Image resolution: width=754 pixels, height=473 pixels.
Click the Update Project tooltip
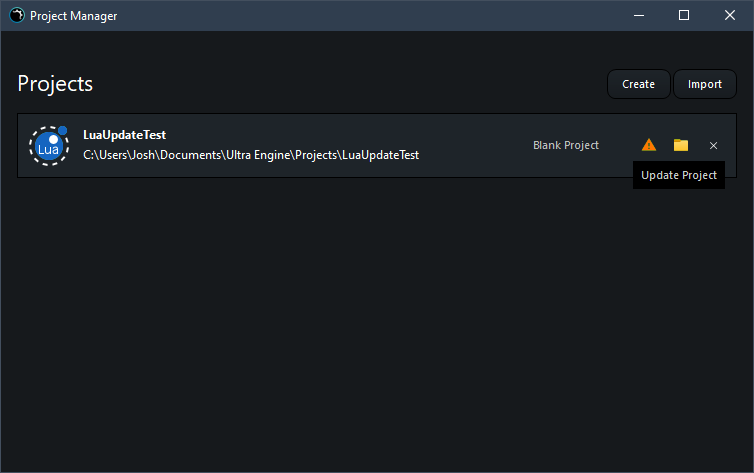tap(679, 175)
